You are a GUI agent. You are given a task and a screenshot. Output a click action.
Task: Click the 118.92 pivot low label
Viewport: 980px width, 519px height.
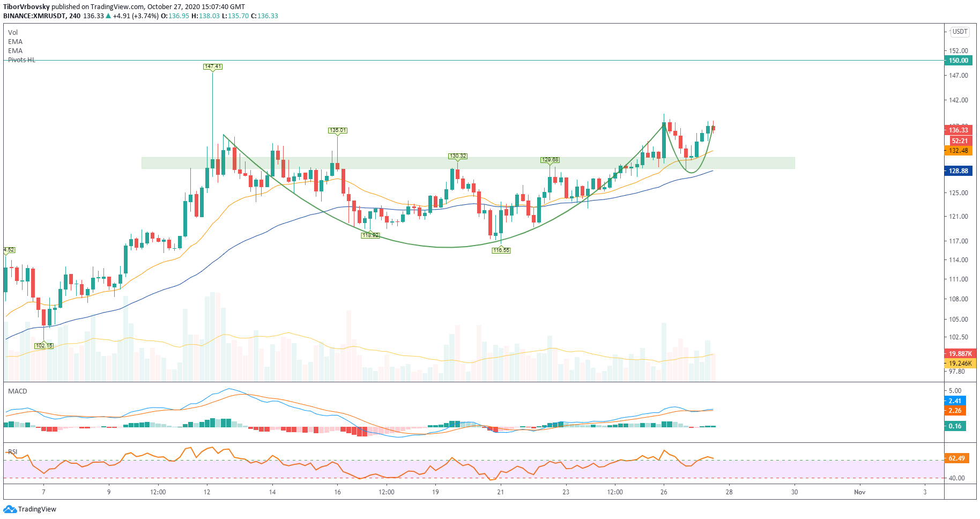click(x=370, y=235)
